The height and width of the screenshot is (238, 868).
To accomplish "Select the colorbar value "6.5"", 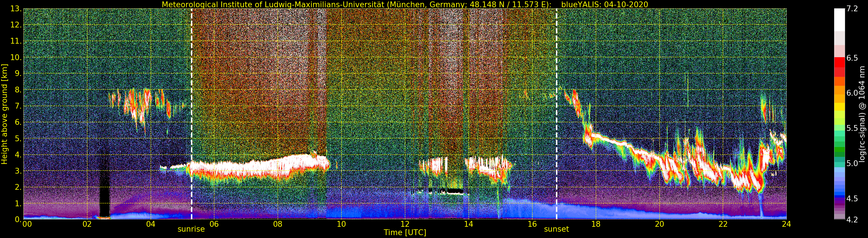I will tap(852, 58).
